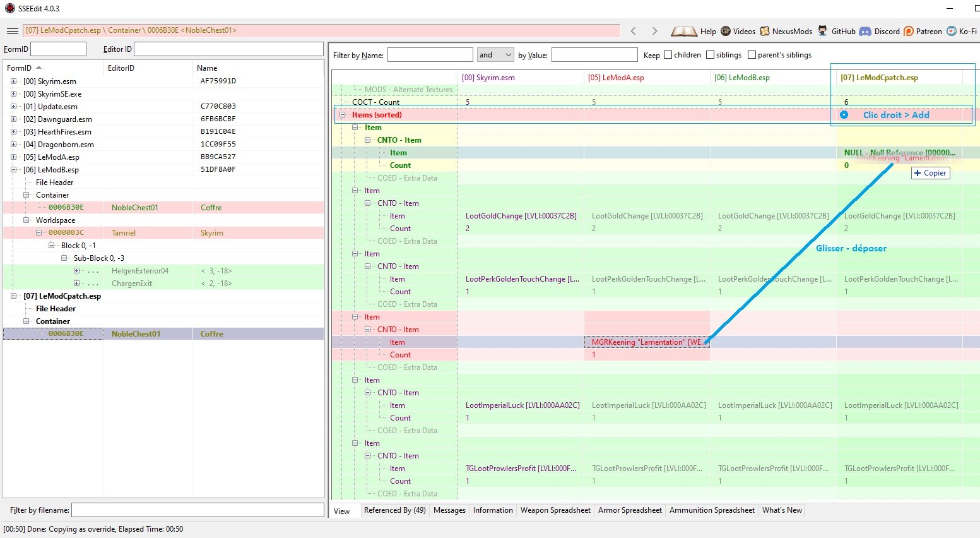Enable Keep siblings checkbox

click(710, 55)
